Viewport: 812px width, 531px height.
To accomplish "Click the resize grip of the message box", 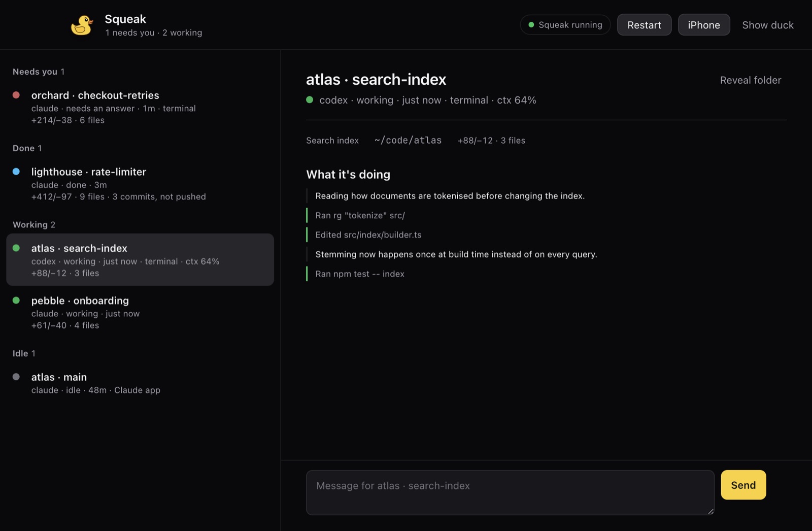I will click(710, 511).
